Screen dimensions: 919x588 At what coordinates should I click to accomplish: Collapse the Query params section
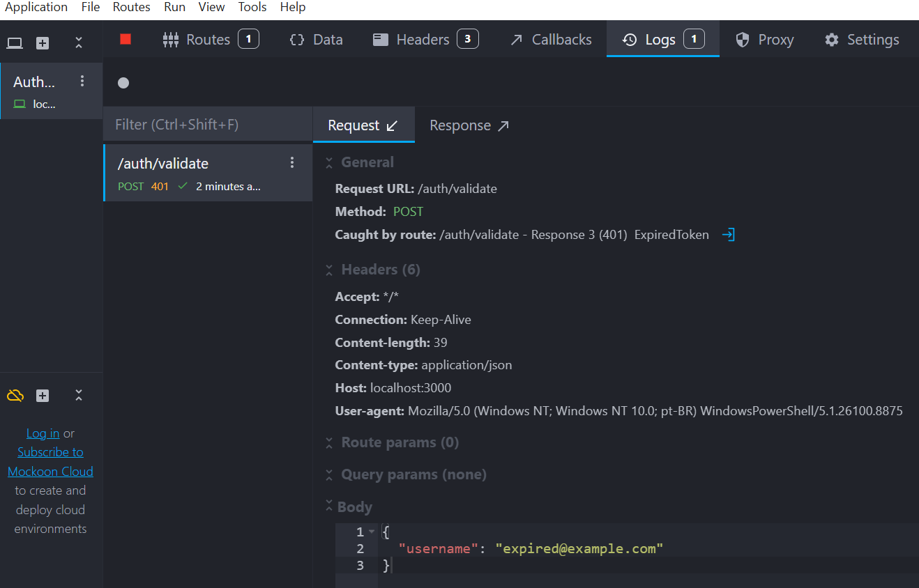pos(329,474)
